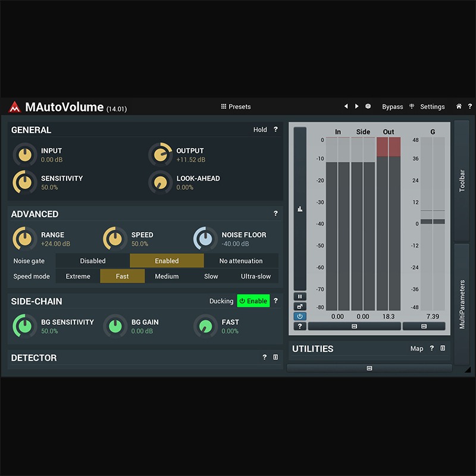Click the meter histogram icon
The height and width of the screenshot is (476, 476).
point(300,209)
